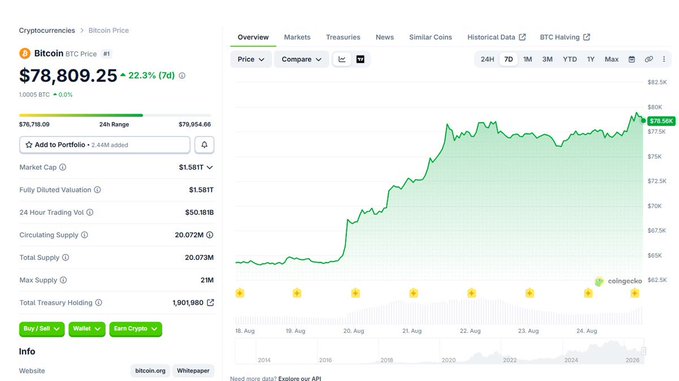This screenshot has width=679, height=381.
Task: Click the news marker under 20. Aug
Action: [355, 293]
